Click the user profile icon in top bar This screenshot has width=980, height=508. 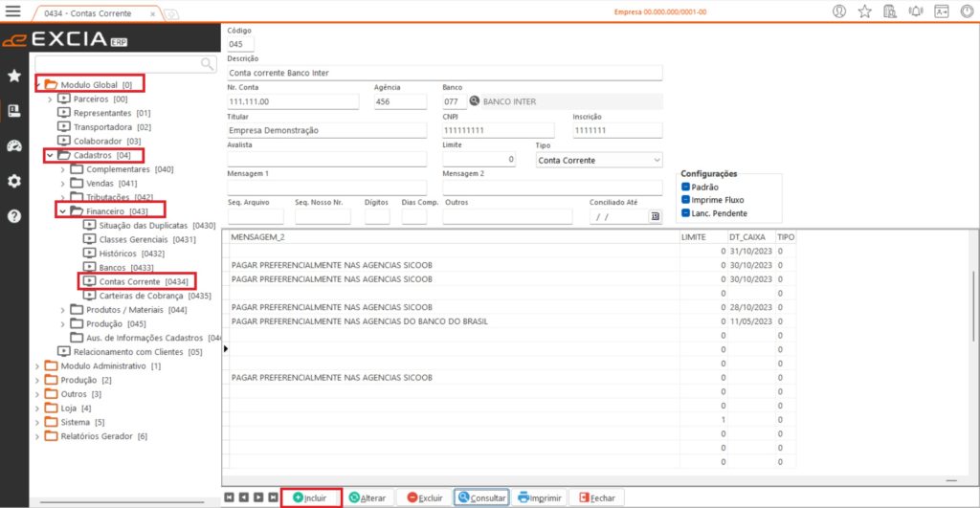(x=839, y=11)
